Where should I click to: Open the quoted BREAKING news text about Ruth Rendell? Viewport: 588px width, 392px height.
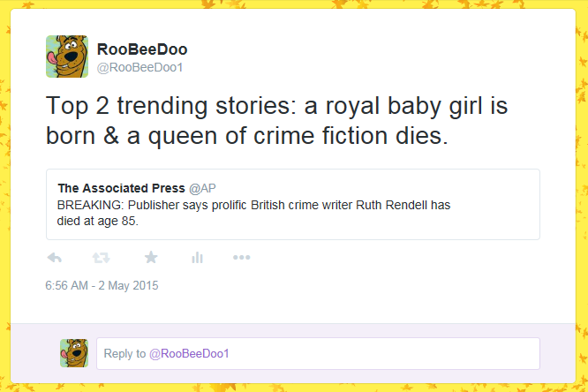253,205
